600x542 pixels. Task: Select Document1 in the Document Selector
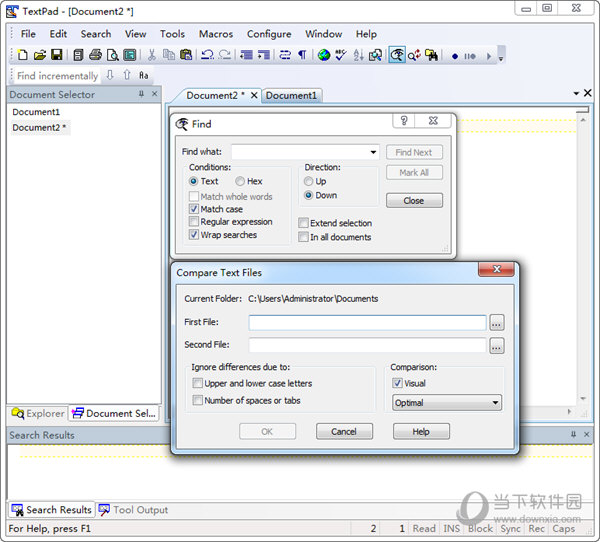coord(36,112)
